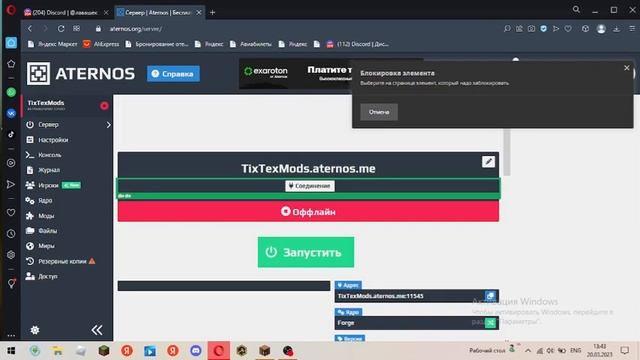Open the Windows Start button

(11, 351)
